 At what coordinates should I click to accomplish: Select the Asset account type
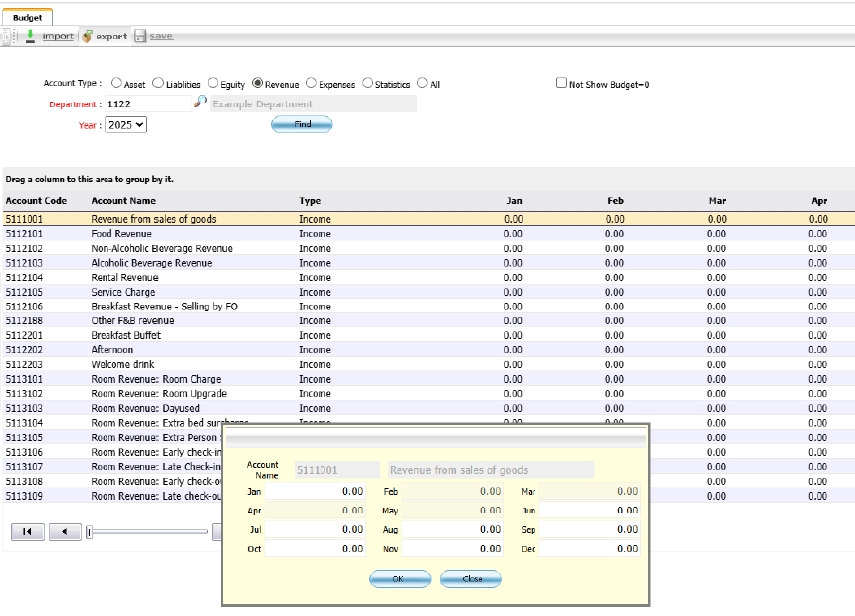click(x=116, y=84)
